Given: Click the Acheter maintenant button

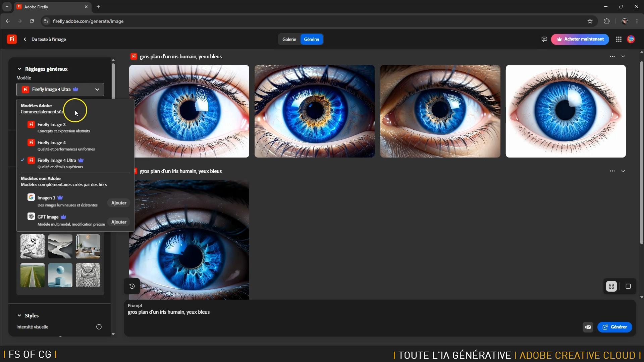Looking at the screenshot, I should 580,39.
